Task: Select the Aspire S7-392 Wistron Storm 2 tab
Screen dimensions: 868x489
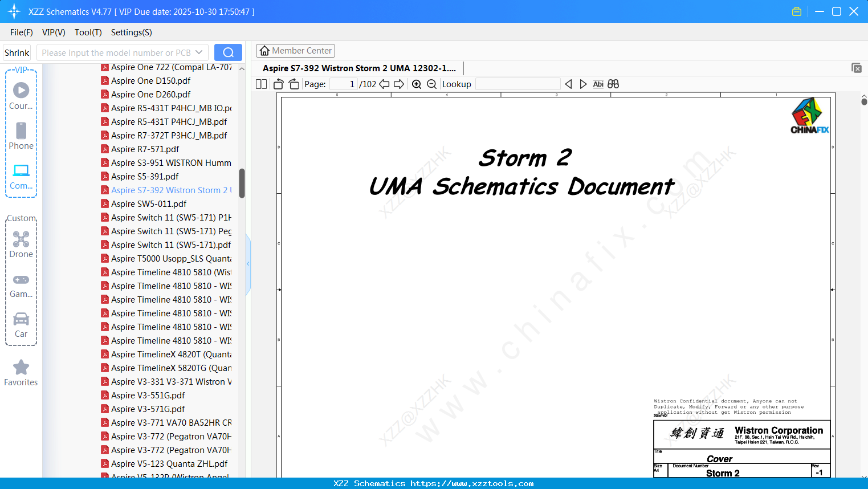Action: pyautogui.click(x=359, y=68)
